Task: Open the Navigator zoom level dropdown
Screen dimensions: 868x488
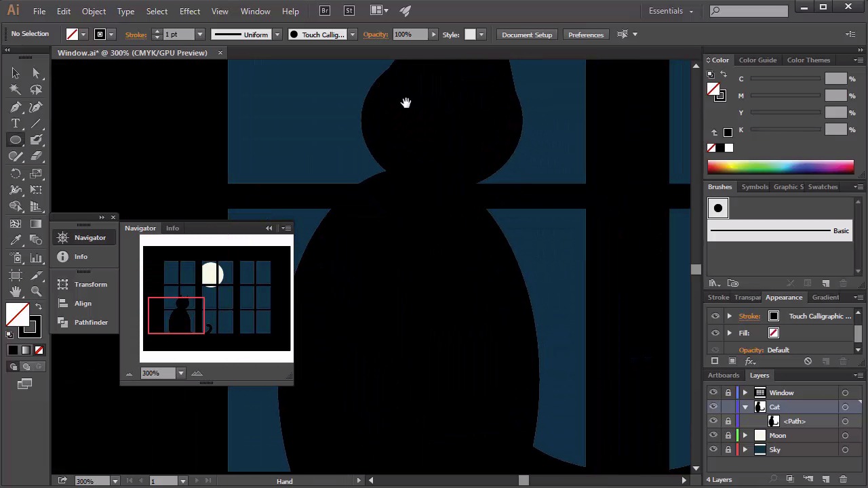Action: coord(180,373)
